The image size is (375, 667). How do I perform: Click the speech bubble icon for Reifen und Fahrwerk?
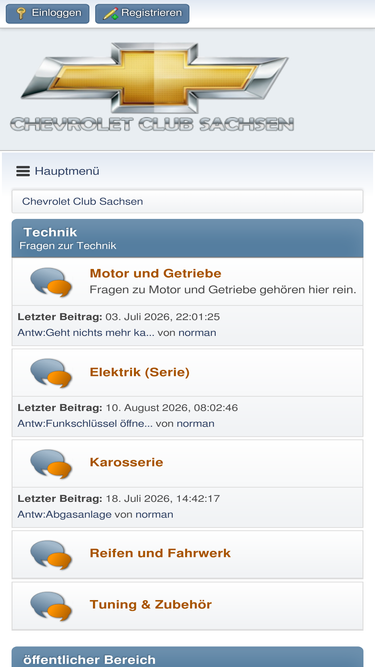51,555
